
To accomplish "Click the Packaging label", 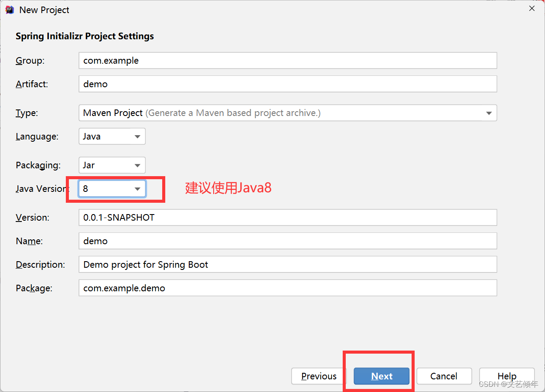I will tap(38, 166).
